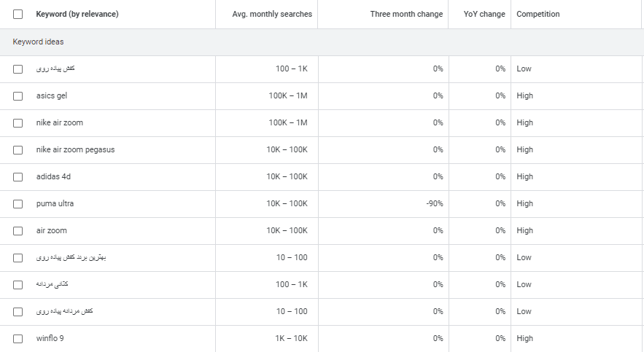This screenshot has width=644, height=352.
Task: Check the box beside air zoom
Action: (x=18, y=230)
